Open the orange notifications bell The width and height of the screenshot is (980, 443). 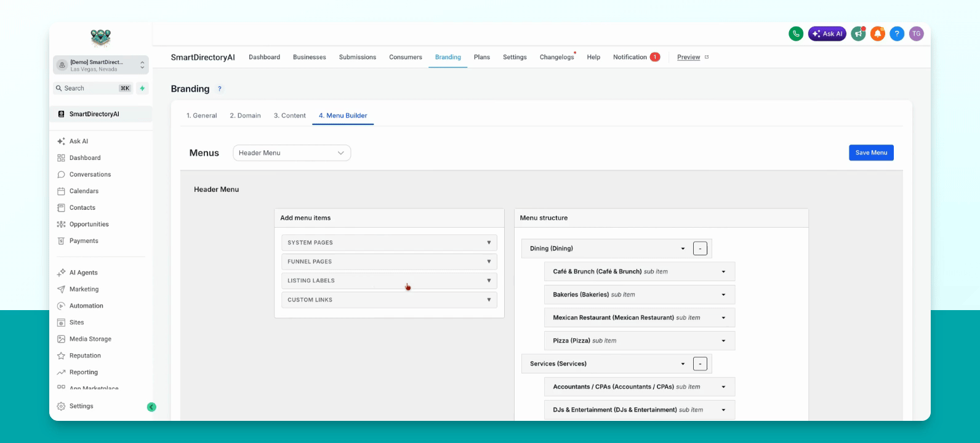tap(877, 34)
